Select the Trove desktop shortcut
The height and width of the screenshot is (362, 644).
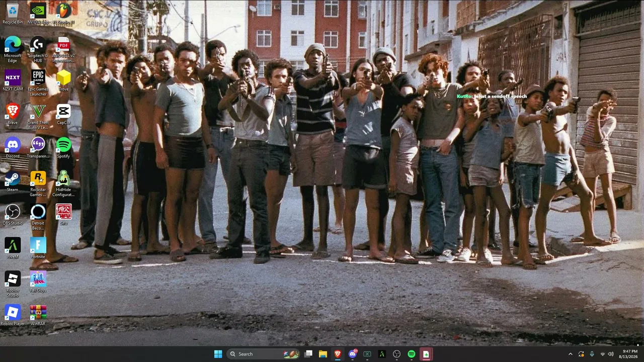pyautogui.click(x=63, y=80)
